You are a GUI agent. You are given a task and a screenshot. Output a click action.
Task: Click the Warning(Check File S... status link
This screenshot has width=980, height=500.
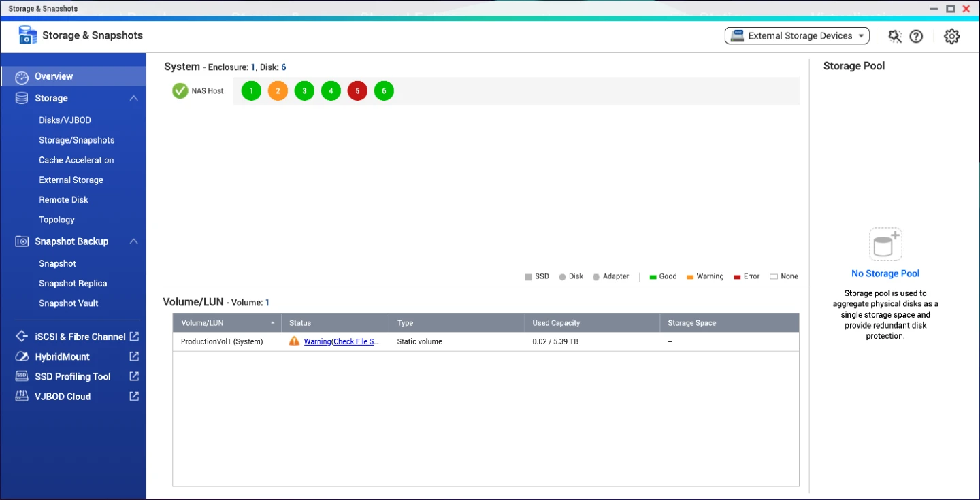point(342,341)
